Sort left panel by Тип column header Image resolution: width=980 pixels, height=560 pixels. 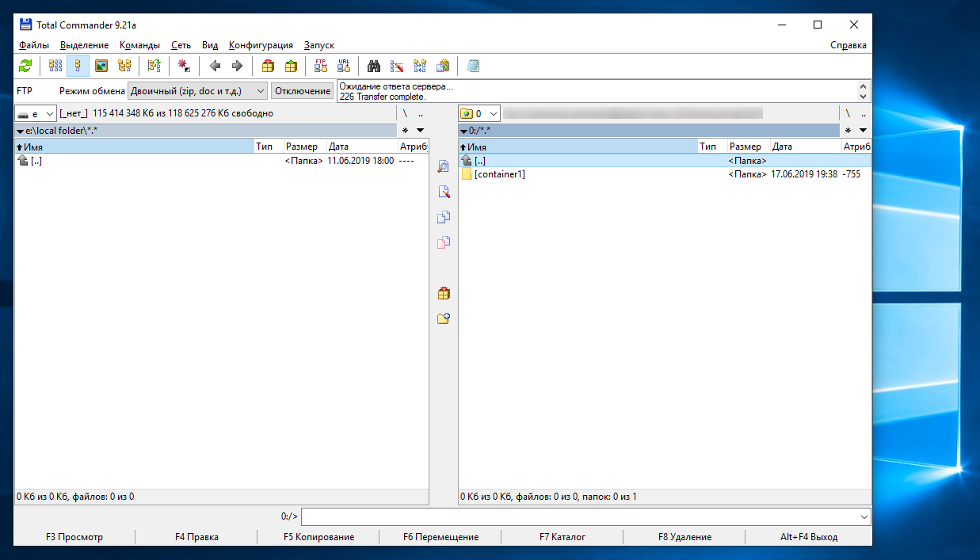coord(269,147)
